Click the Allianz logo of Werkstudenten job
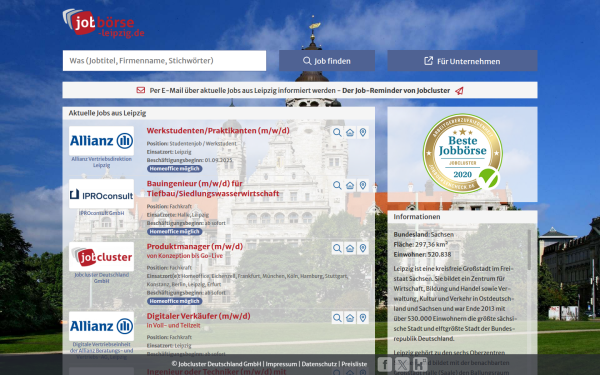This screenshot has height=375, width=600. click(101, 141)
